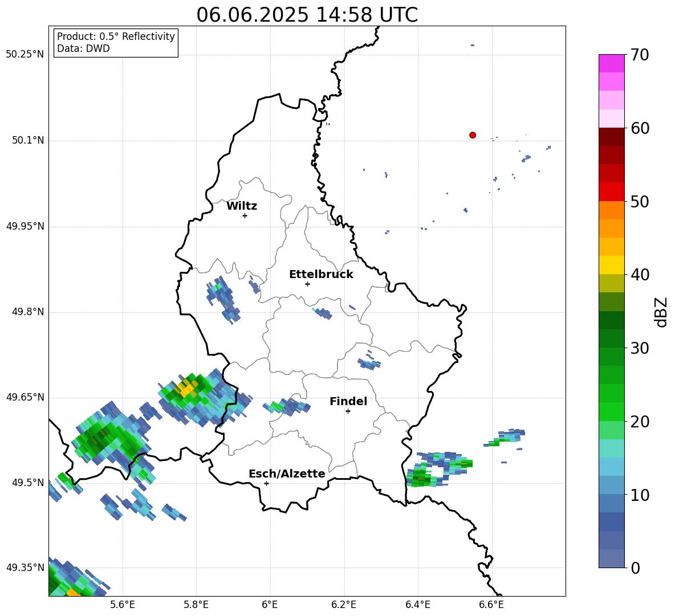Click 'Product: 0.5° Reflectivity' text
Viewport: 675px width, 616px height.
tap(116, 36)
